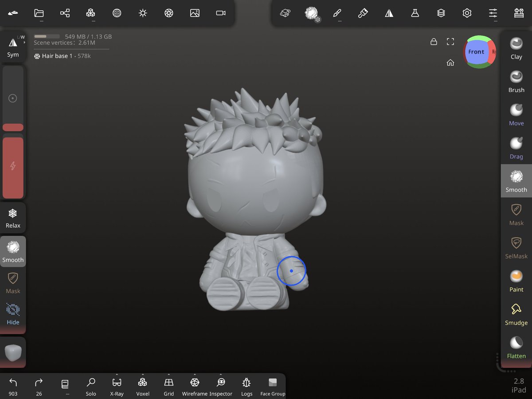Tap Scene vertices 2.61M readout
532x399 pixels.
tap(64, 43)
